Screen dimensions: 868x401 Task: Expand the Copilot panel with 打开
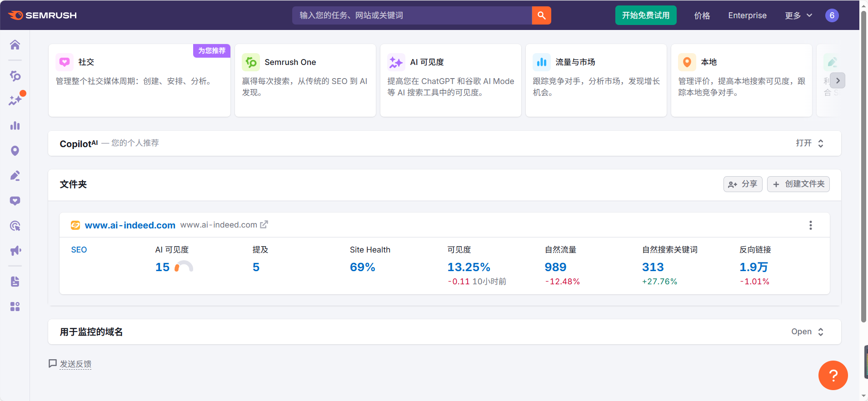pos(809,144)
